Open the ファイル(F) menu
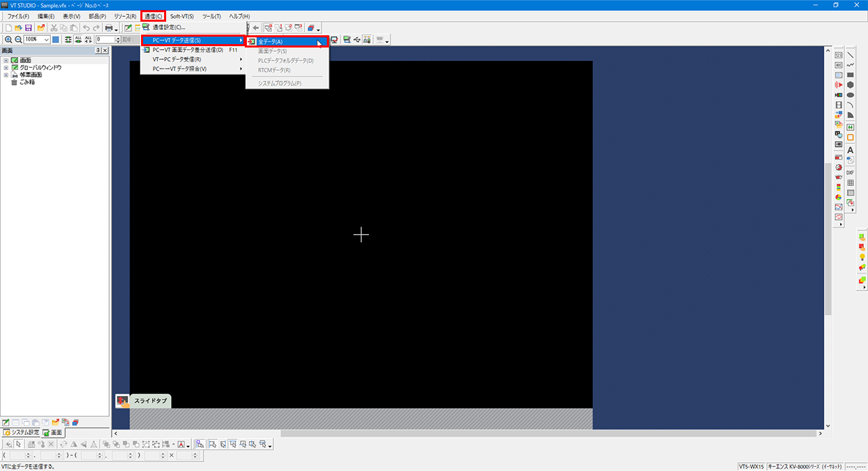 [18, 16]
